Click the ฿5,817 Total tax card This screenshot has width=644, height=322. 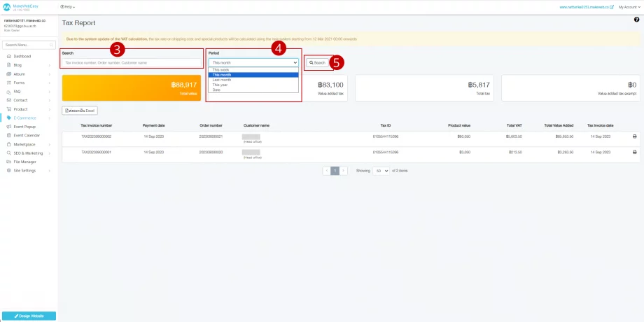coord(426,88)
